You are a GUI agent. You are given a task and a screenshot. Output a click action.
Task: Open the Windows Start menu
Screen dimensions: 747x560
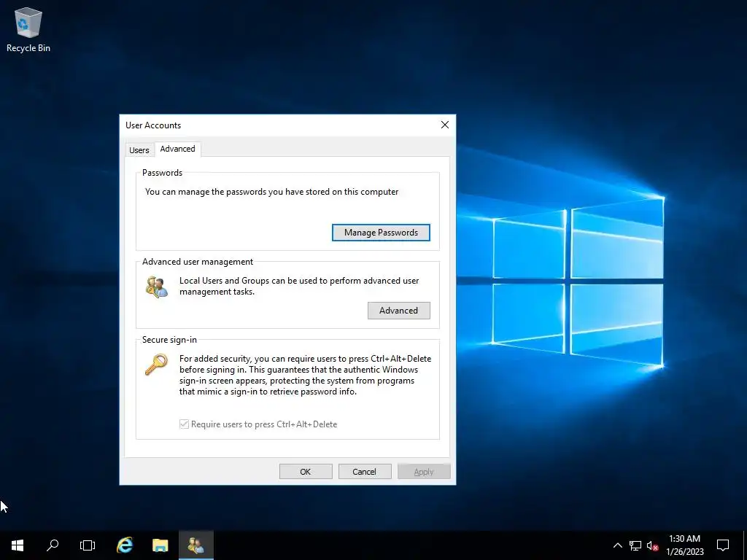18,545
